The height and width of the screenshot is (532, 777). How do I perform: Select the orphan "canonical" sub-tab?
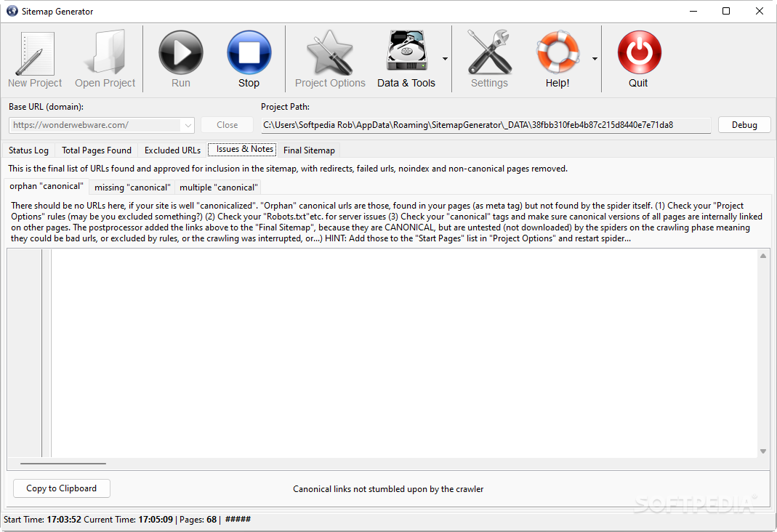pos(47,186)
